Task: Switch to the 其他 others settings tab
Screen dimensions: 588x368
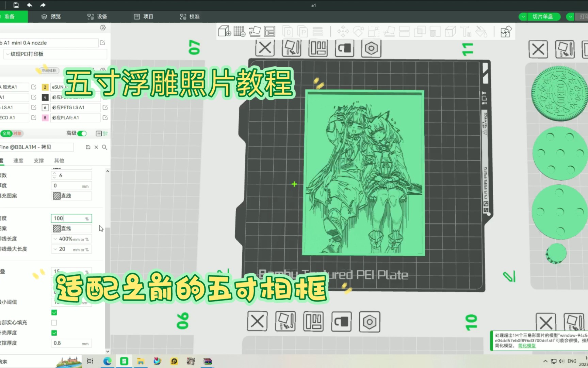Action: (59, 160)
